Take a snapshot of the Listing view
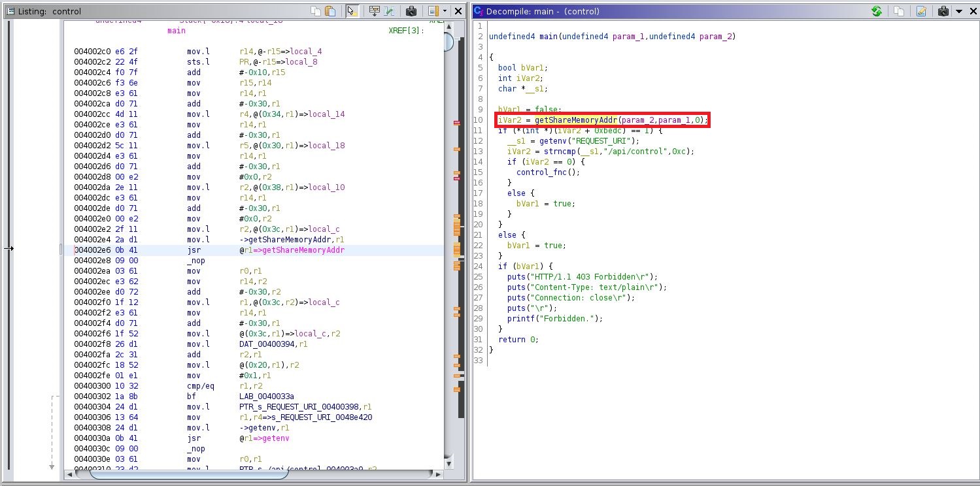This screenshot has height=486, width=980. 411,11
